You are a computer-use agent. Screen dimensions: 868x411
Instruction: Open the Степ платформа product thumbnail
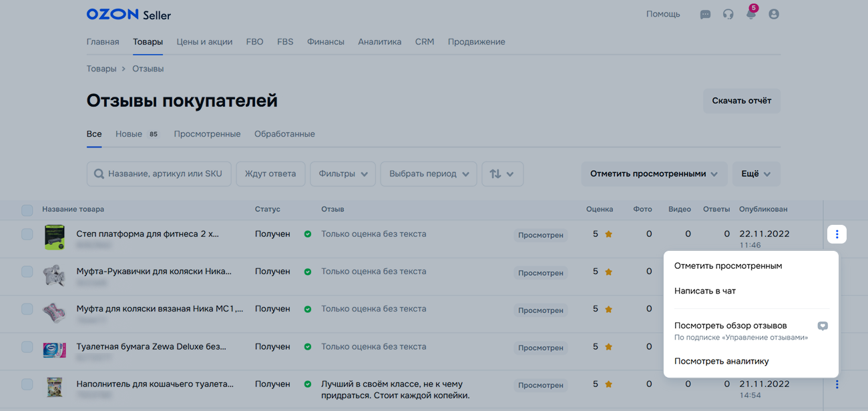54,237
